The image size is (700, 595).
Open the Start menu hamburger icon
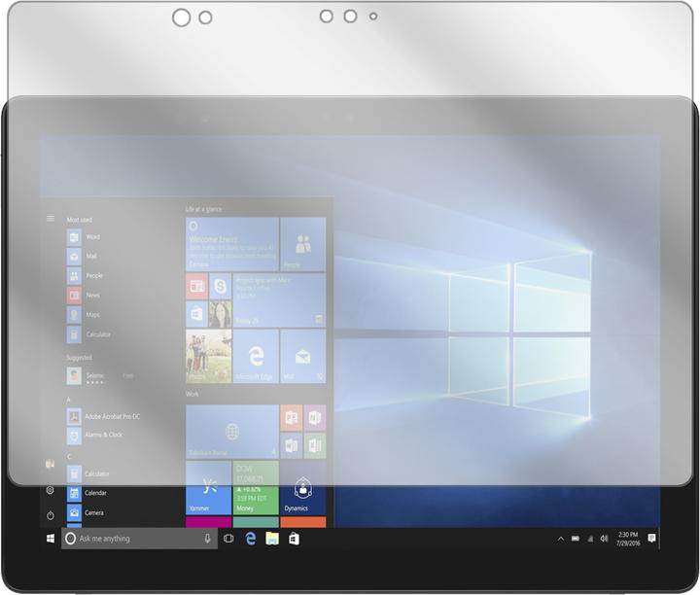[x=51, y=219]
